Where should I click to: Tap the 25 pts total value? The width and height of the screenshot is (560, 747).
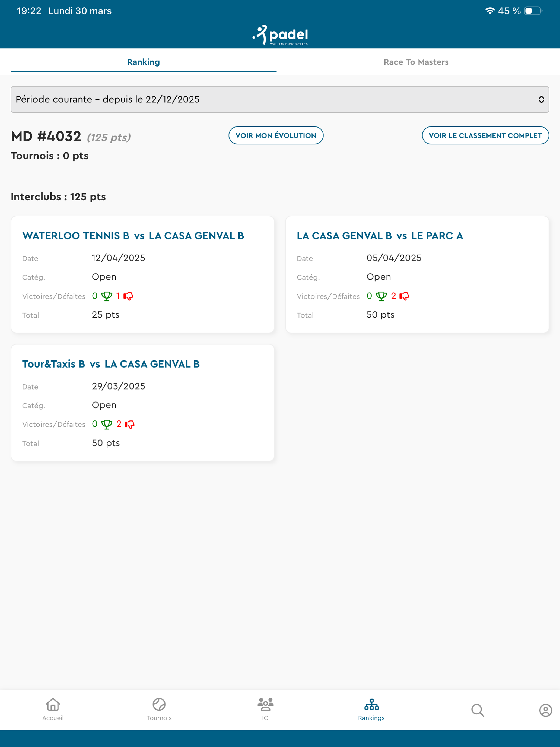coord(106,315)
